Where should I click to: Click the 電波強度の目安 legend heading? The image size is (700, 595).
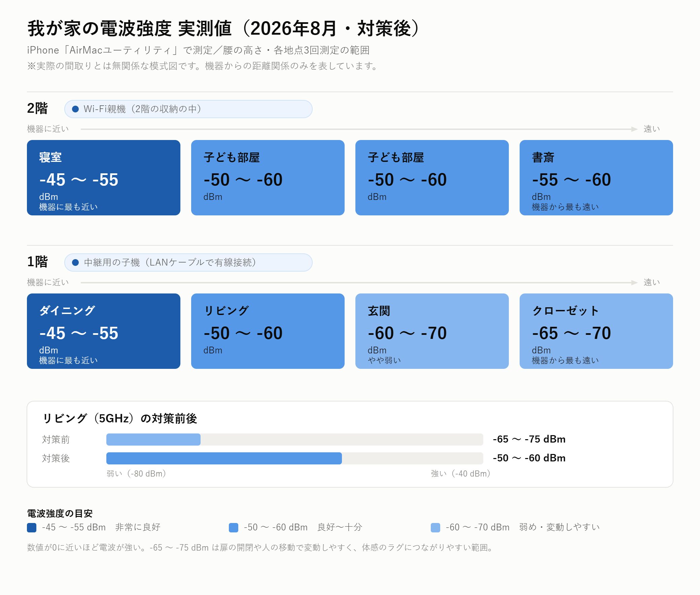pos(60,513)
